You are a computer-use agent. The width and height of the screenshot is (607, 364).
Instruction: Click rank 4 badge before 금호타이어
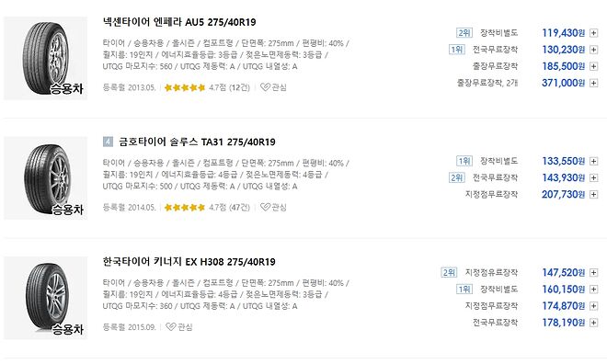click(108, 142)
